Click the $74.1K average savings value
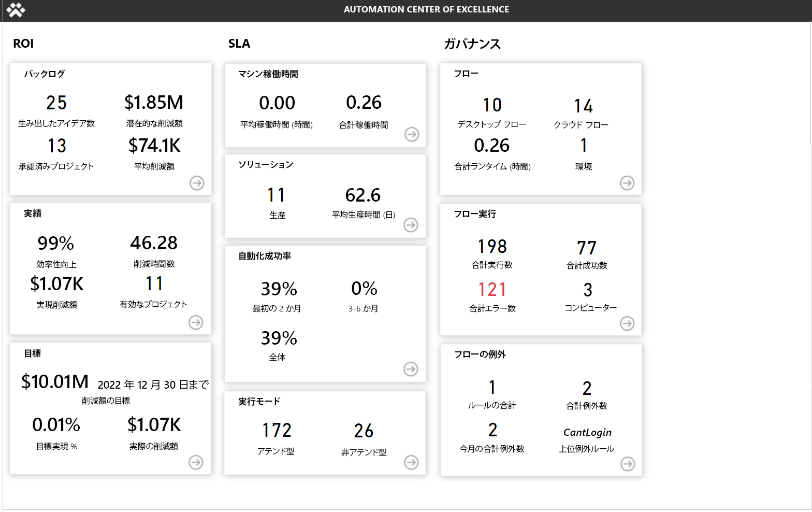This screenshot has width=812, height=512. [154, 146]
